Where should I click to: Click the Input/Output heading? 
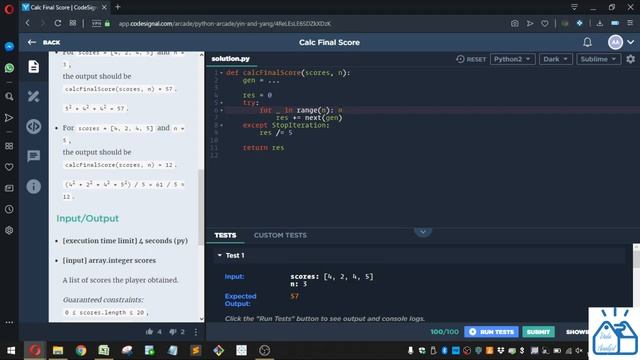pyautogui.click(x=88, y=218)
